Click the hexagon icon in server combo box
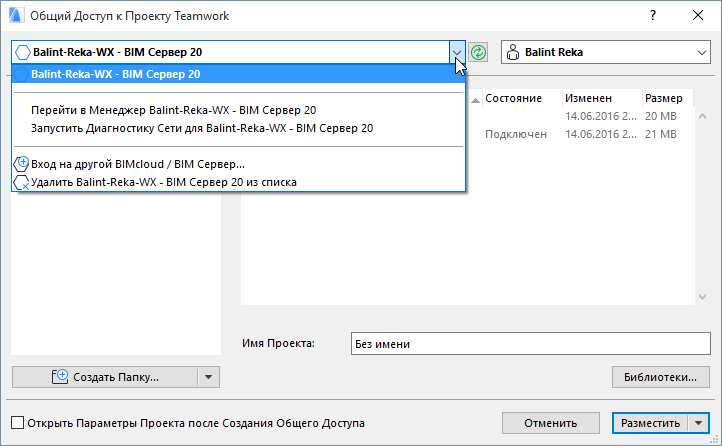722x446 pixels. [23, 52]
